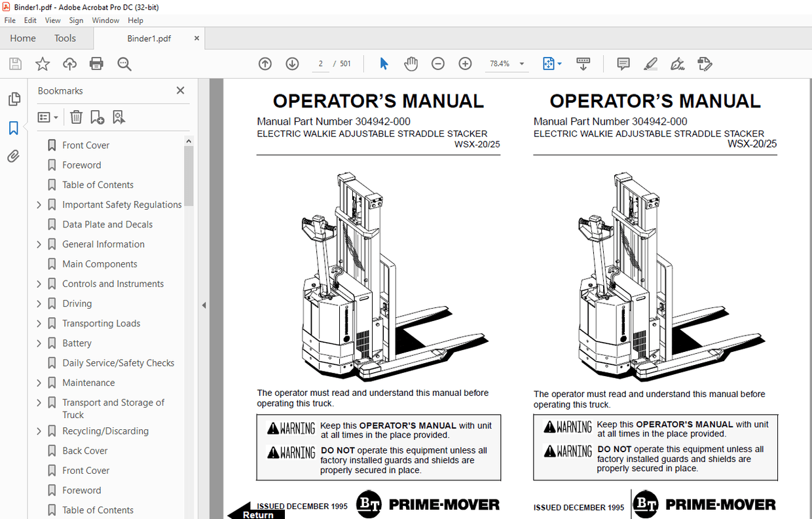Add a new bookmark icon
This screenshot has width=812, height=519.
click(97, 117)
